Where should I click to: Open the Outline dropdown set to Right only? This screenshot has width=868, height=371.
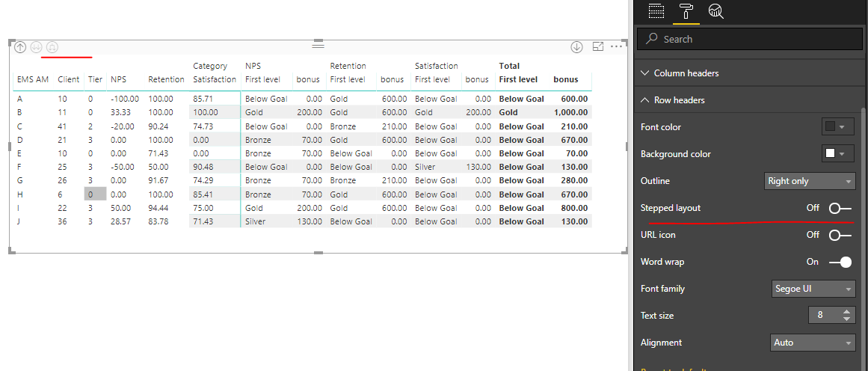[x=810, y=181]
